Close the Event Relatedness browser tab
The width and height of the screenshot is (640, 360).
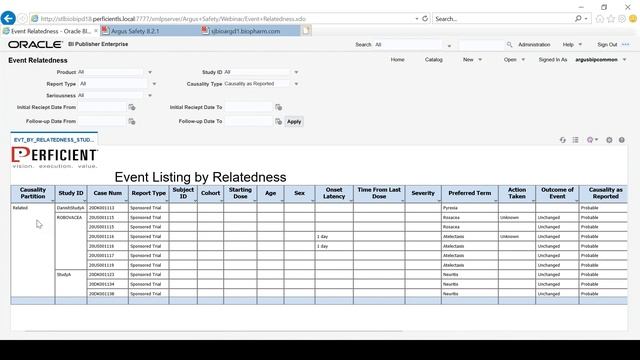pos(96,31)
